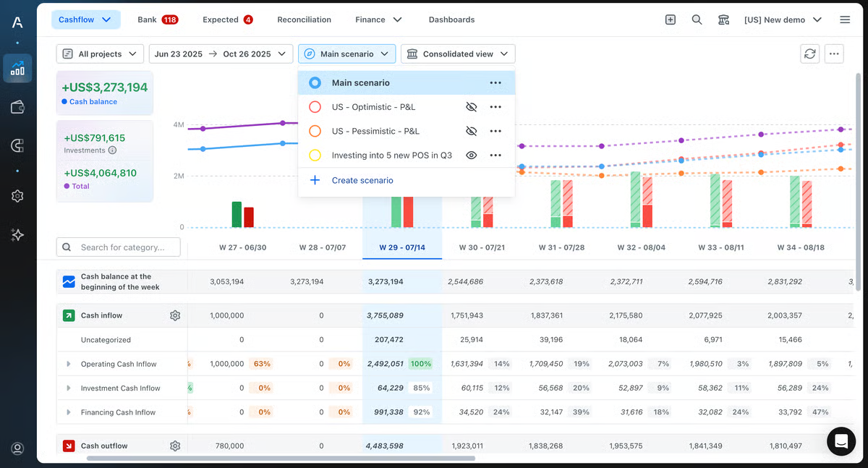Select week W 31 - 07/28 column header
This screenshot has width=868, height=468.
click(x=561, y=247)
